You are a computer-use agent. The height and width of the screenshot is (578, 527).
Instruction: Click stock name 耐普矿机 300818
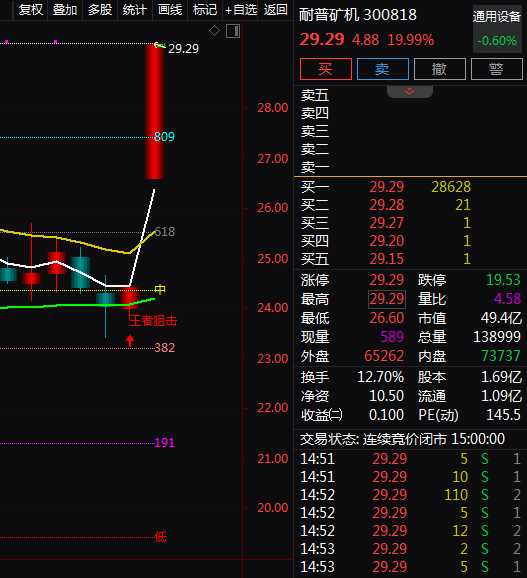357,15
